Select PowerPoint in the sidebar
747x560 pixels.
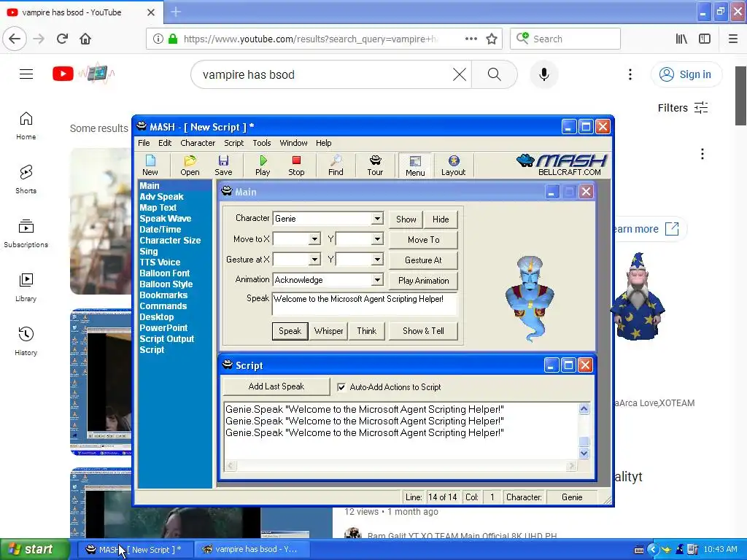pyautogui.click(x=163, y=328)
